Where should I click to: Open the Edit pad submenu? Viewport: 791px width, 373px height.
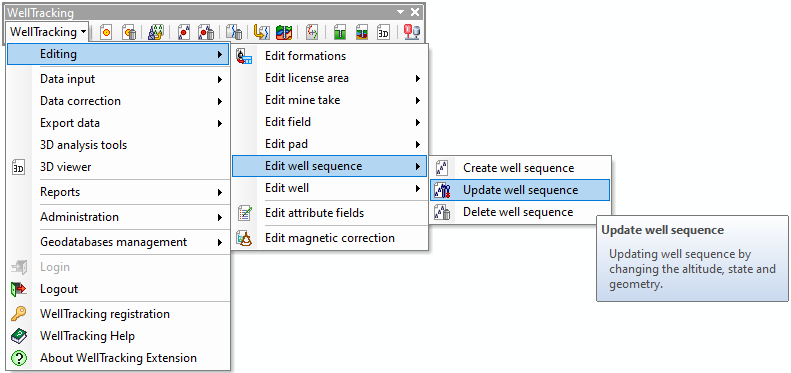click(329, 144)
